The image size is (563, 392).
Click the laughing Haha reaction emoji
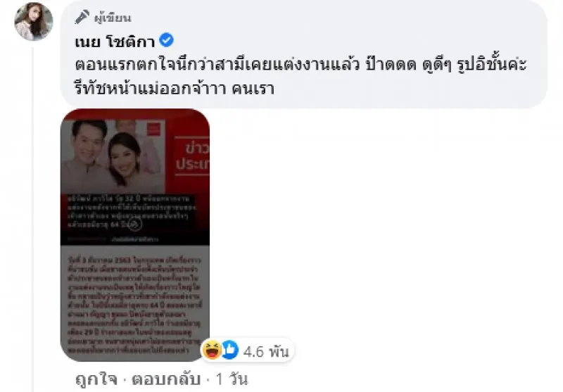click(212, 350)
